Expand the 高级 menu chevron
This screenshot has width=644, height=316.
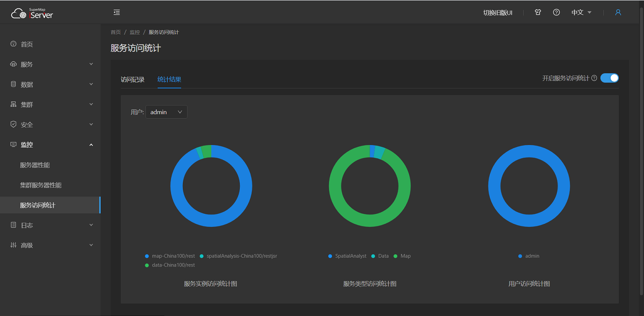(91, 245)
